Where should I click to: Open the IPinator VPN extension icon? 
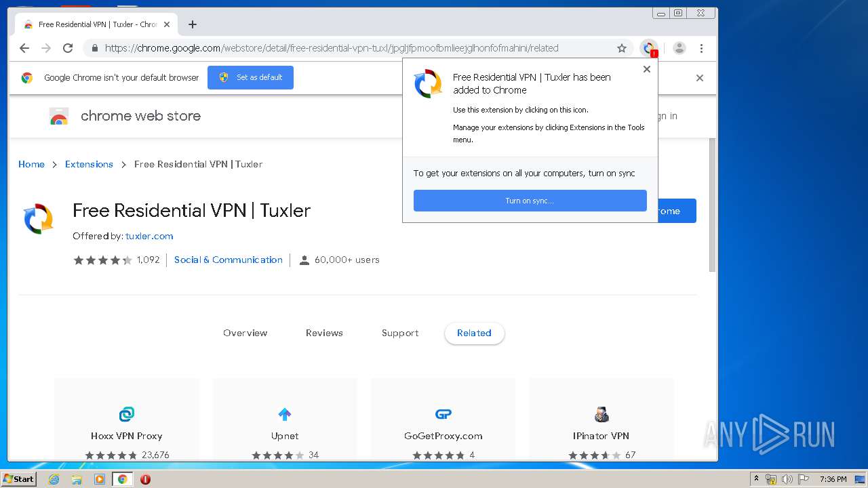pyautogui.click(x=601, y=414)
